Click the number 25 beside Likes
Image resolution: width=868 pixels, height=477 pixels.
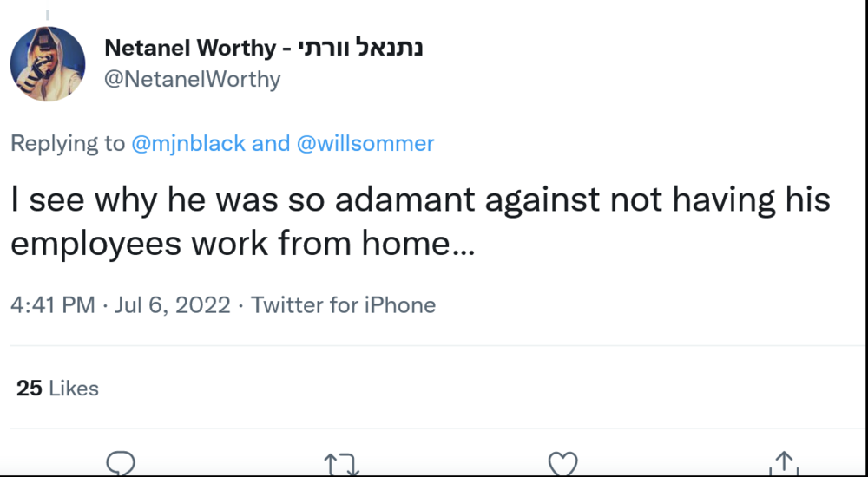click(30, 388)
